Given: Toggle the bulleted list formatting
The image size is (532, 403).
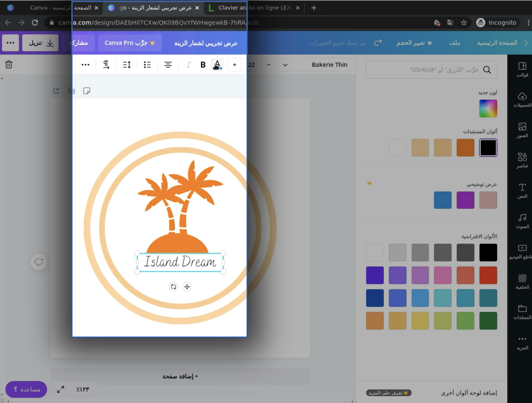Looking at the screenshot, I should tap(147, 65).
